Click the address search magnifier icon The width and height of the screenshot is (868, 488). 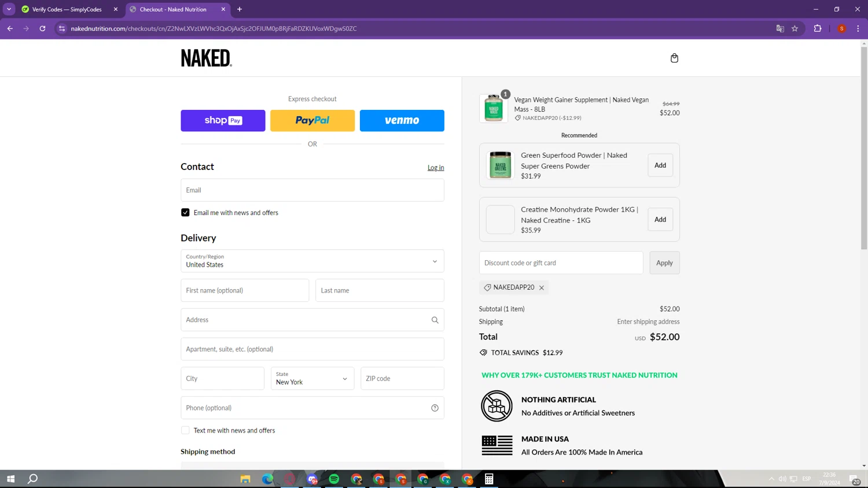point(435,320)
